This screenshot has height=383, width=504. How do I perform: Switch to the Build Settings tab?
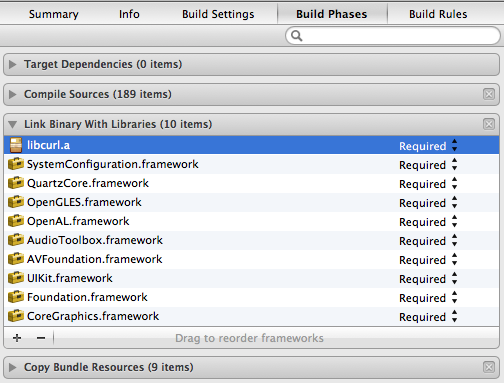click(218, 14)
